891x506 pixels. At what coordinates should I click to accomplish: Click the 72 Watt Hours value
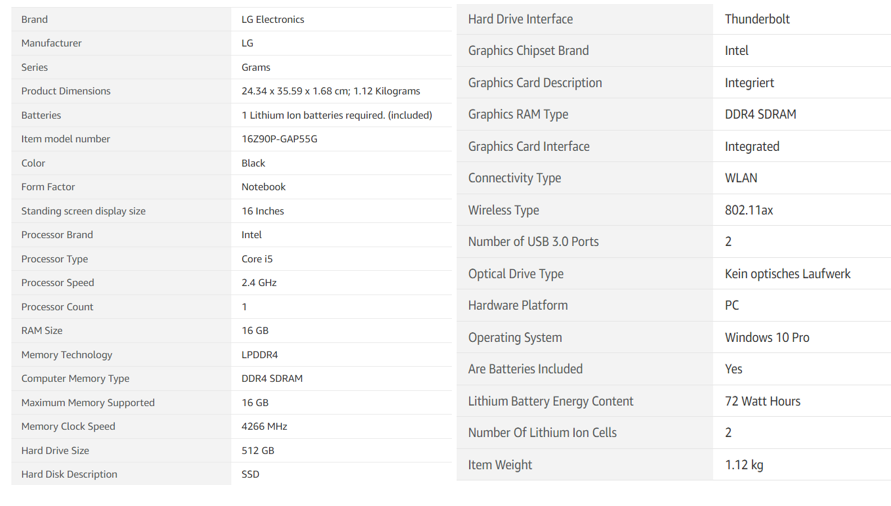(762, 401)
